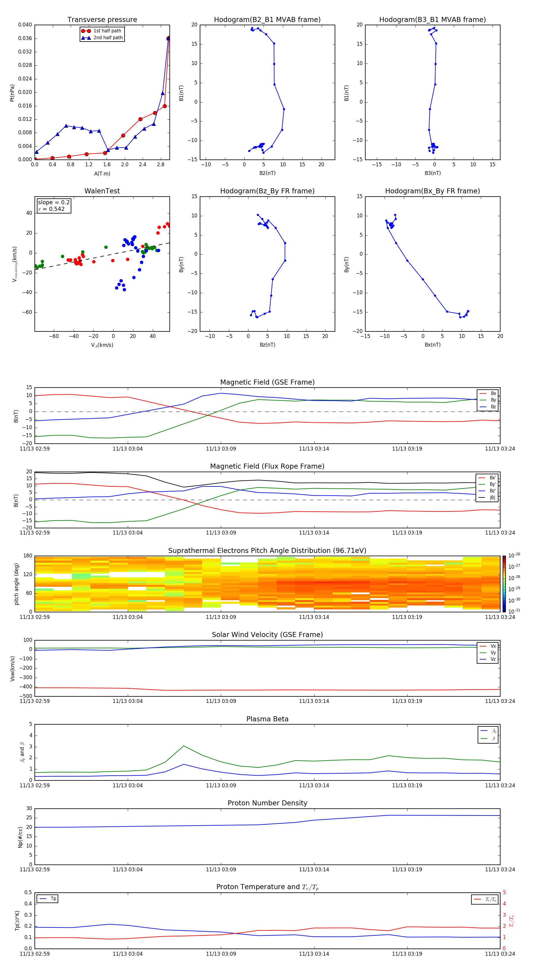Click the red Te/Tp legend line sample
Image resolution: width=535 pixels, height=980 pixels.
(x=478, y=899)
